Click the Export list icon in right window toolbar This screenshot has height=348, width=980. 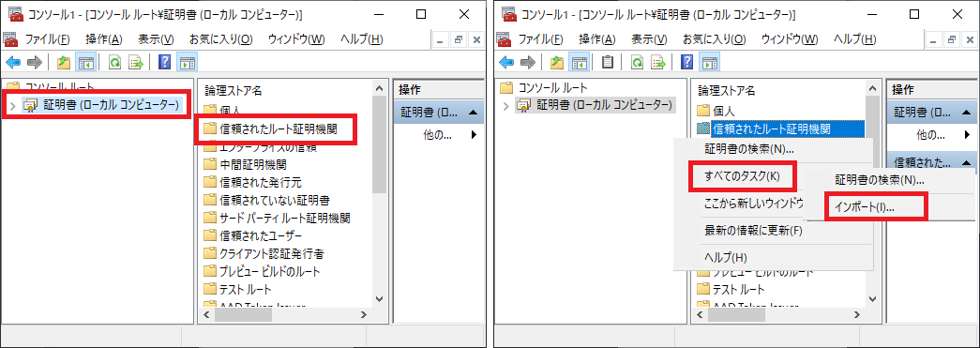pos(658,62)
